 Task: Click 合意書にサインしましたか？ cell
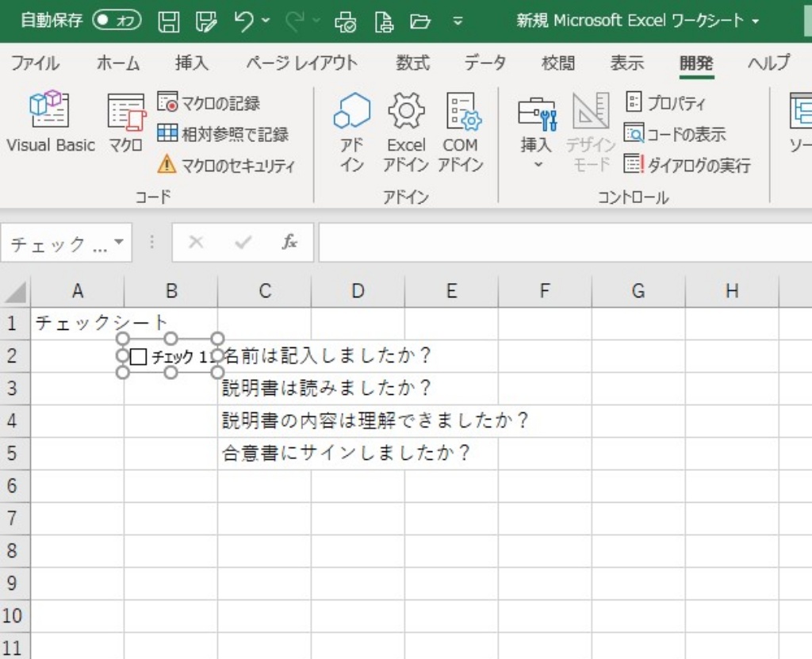tap(346, 453)
